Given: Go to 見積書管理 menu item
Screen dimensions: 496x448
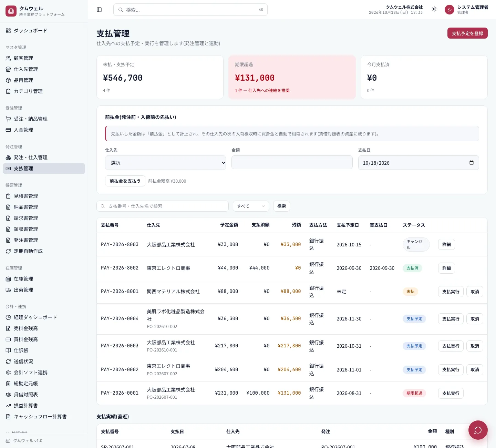Looking at the screenshot, I should 44,196.
